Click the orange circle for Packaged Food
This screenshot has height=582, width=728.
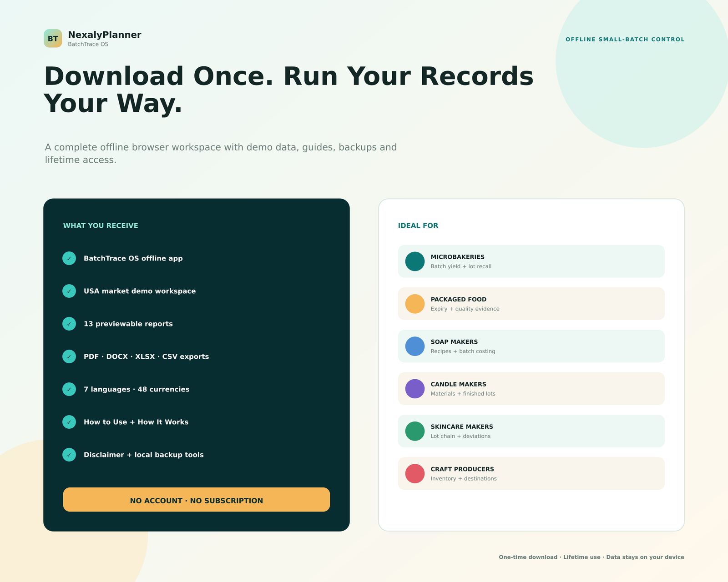[x=415, y=304]
